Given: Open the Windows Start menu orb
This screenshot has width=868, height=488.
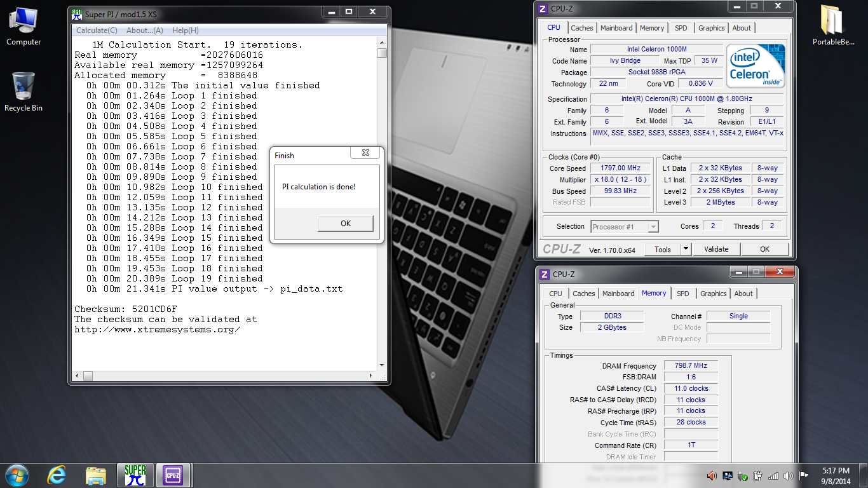Looking at the screenshot, I should click(x=18, y=475).
